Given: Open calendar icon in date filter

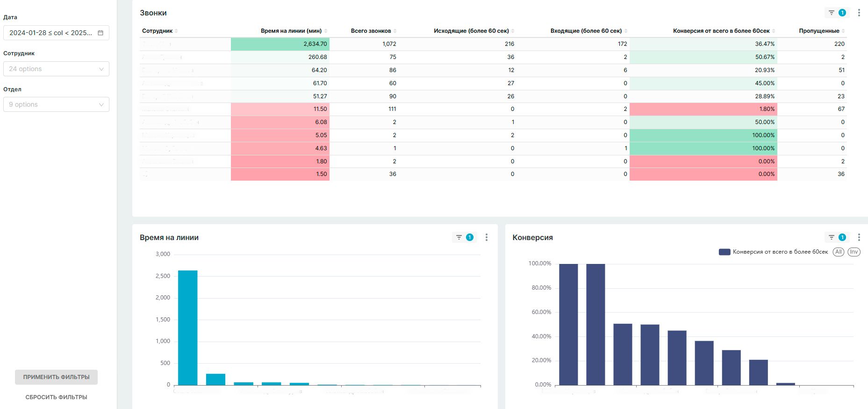Looking at the screenshot, I should 100,33.
